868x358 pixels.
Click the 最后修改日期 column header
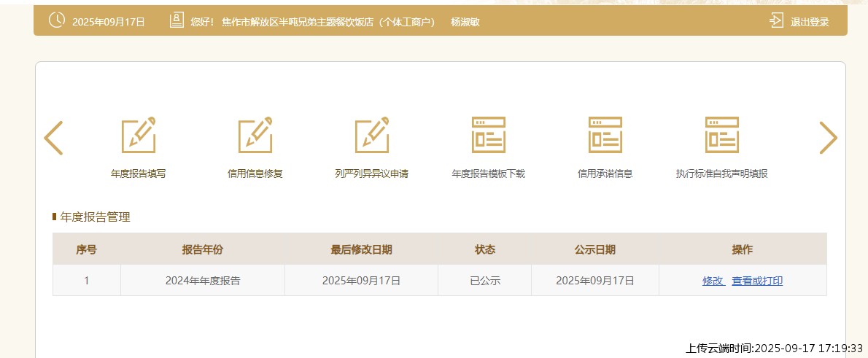pyautogui.click(x=362, y=249)
